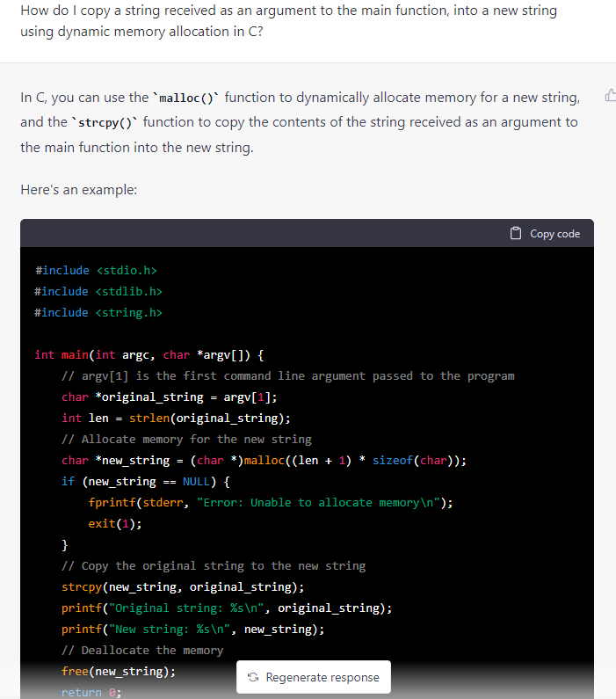The height and width of the screenshot is (699, 616).
Task: Click the line "strcpy(new_string, original_string);"
Action: [x=183, y=587]
